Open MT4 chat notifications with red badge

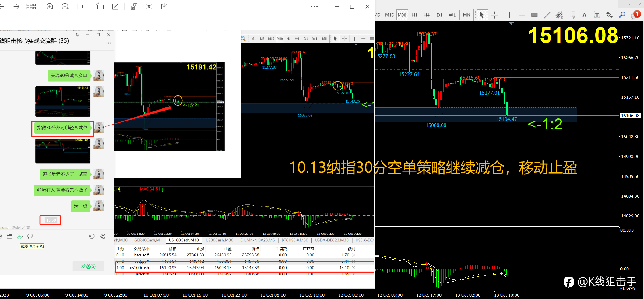635,15
